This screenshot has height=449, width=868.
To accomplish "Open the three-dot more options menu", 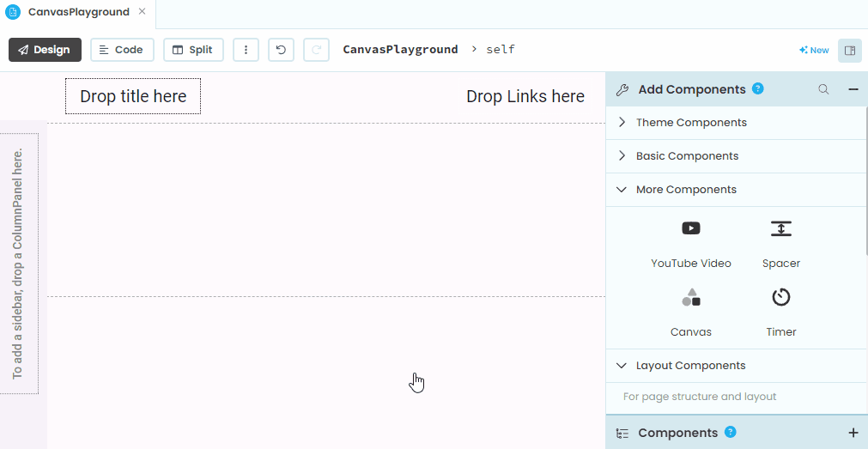I will click(x=246, y=50).
